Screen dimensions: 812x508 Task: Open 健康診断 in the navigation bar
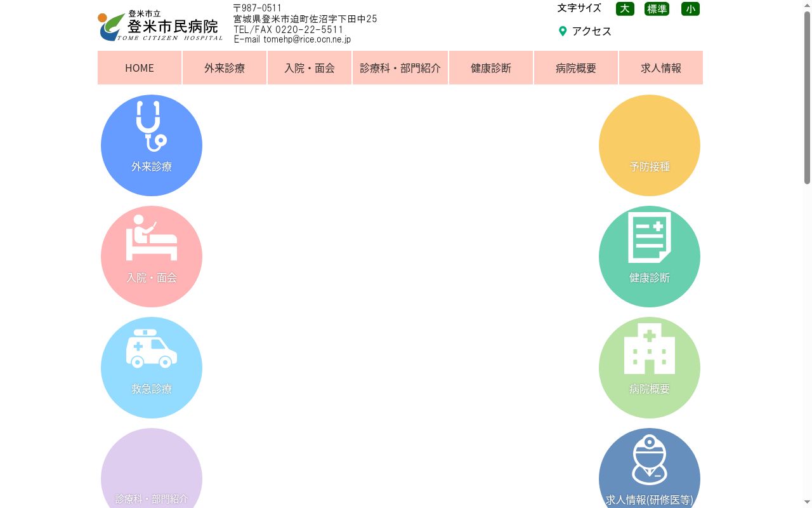click(x=491, y=68)
